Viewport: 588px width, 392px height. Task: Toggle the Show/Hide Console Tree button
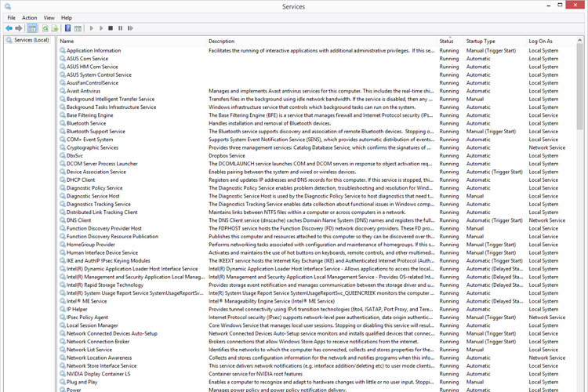[32, 28]
